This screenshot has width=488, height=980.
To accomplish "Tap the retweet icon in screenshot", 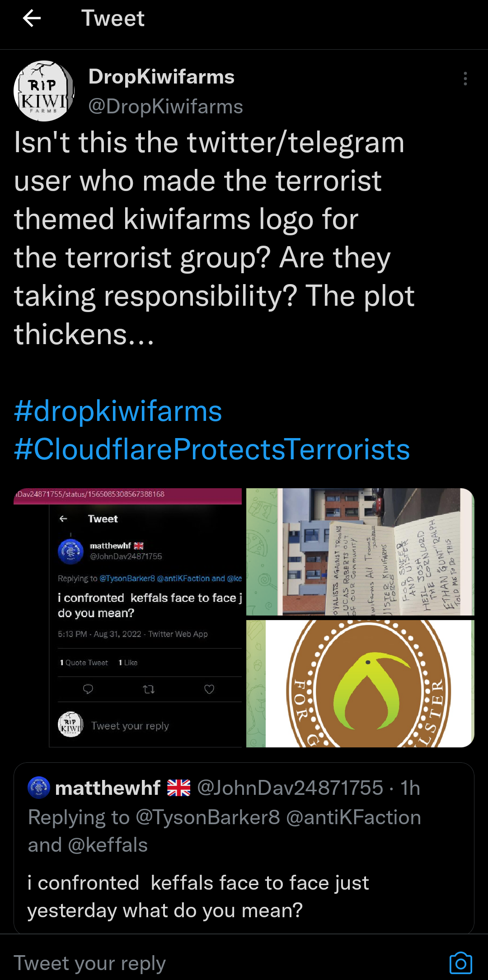I will pos(149,689).
